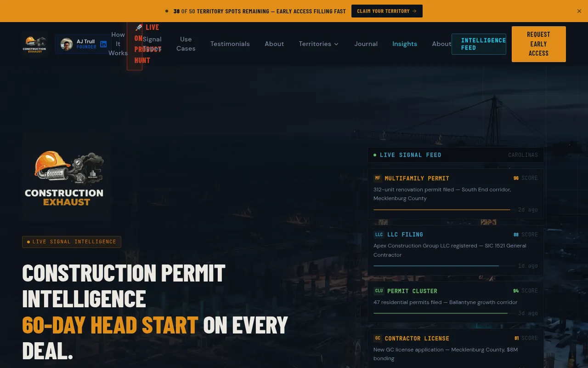588x368 pixels.
Task: Open Testimonials nav link
Action: point(230,44)
